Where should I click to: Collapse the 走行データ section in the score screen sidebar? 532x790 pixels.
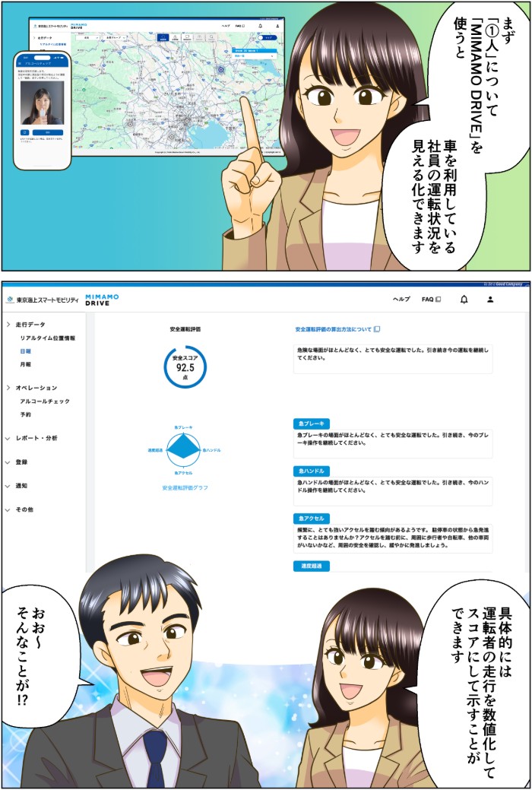tap(8, 325)
